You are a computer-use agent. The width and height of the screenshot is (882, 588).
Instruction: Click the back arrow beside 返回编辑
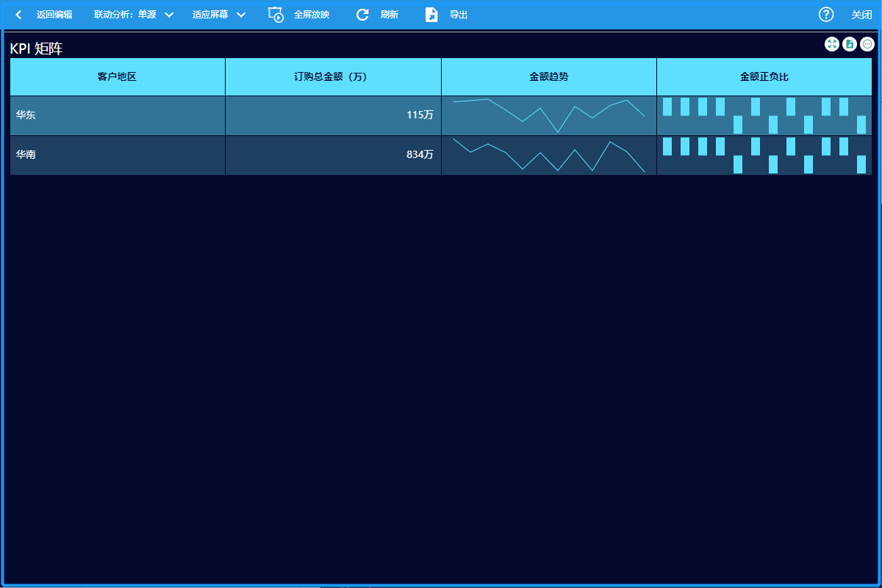tap(18, 15)
